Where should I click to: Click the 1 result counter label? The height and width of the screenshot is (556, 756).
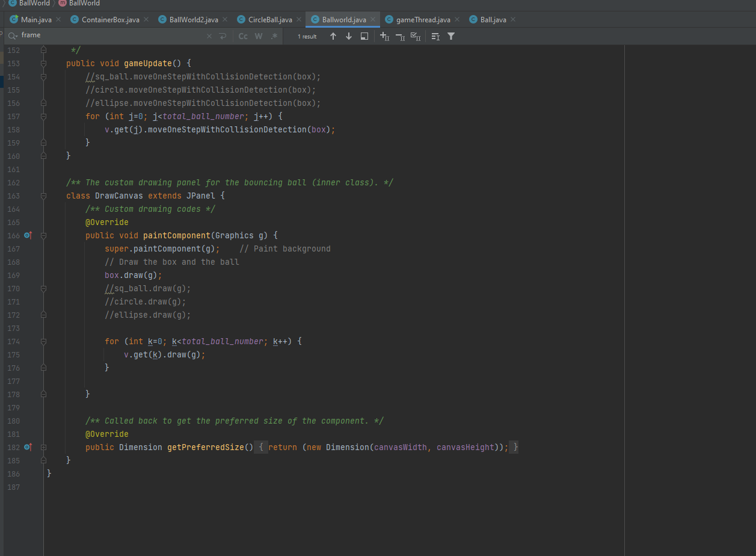[x=307, y=36]
